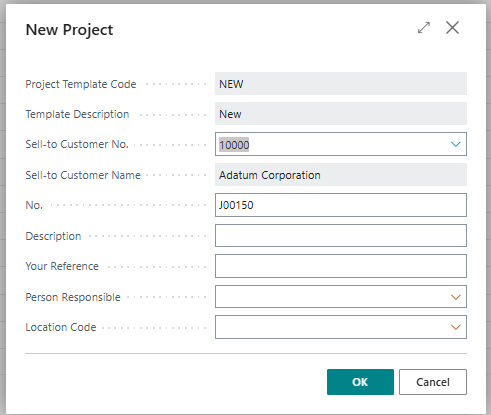The image size is (491, 415).
Task: Open the Sell-to Customer No. dropdown arrow
Action: [455, 144]
